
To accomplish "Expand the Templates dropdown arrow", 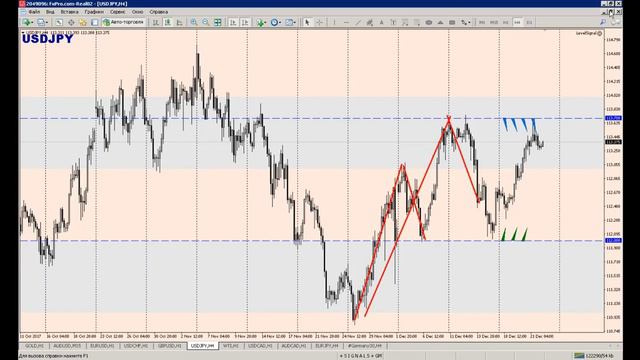I will [294, 22].
